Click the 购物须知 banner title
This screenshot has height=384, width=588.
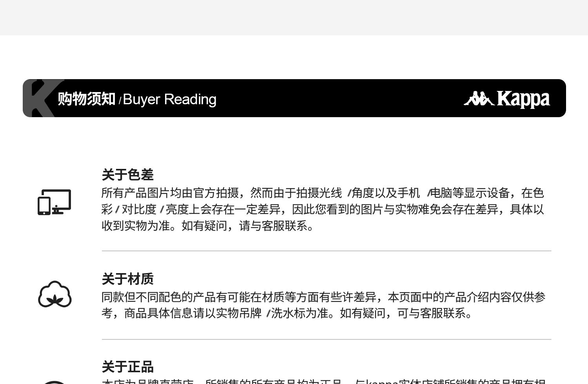pyautogui.click(x=87, y=99)
